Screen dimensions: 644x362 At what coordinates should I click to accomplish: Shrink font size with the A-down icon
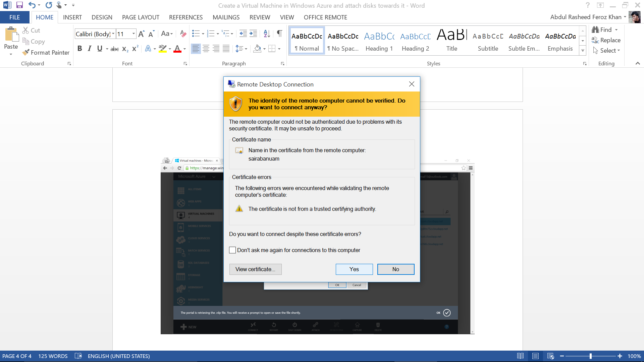152,34
